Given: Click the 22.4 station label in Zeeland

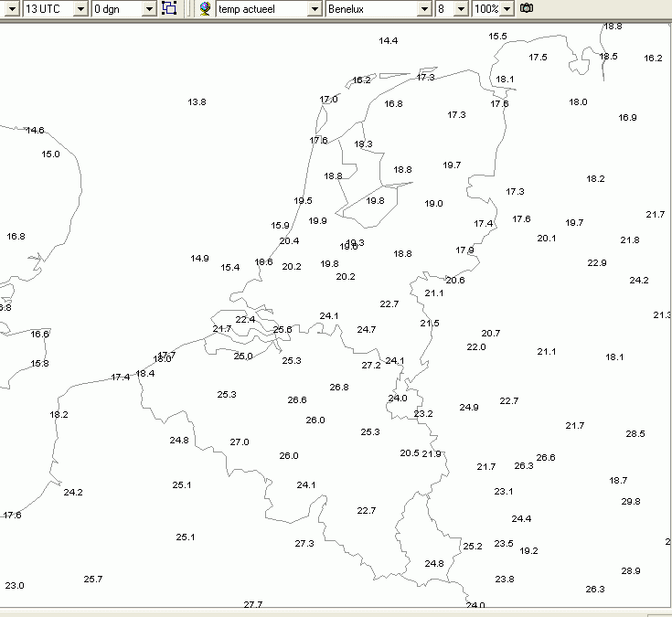Looking at the screenshot, I should click(x=245, y=319).
